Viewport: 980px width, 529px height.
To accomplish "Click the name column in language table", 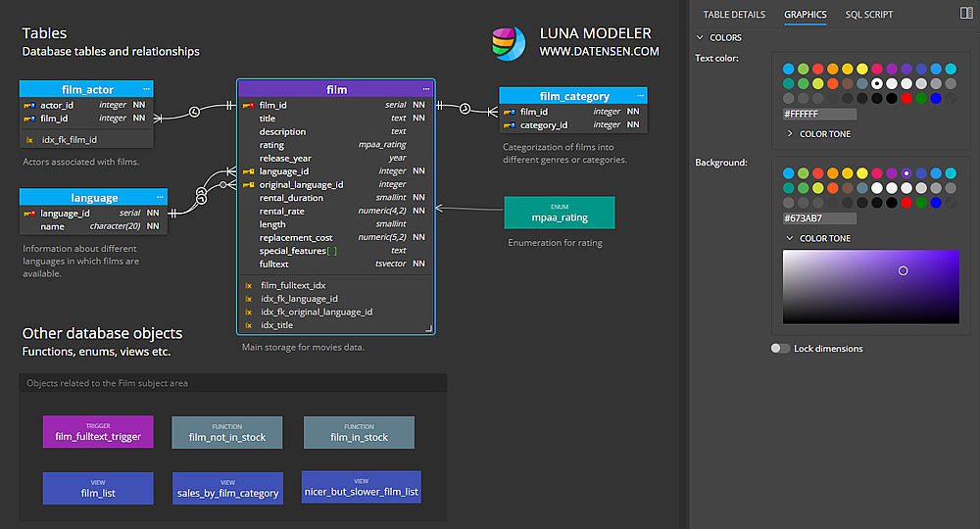I will pos(94,226).
